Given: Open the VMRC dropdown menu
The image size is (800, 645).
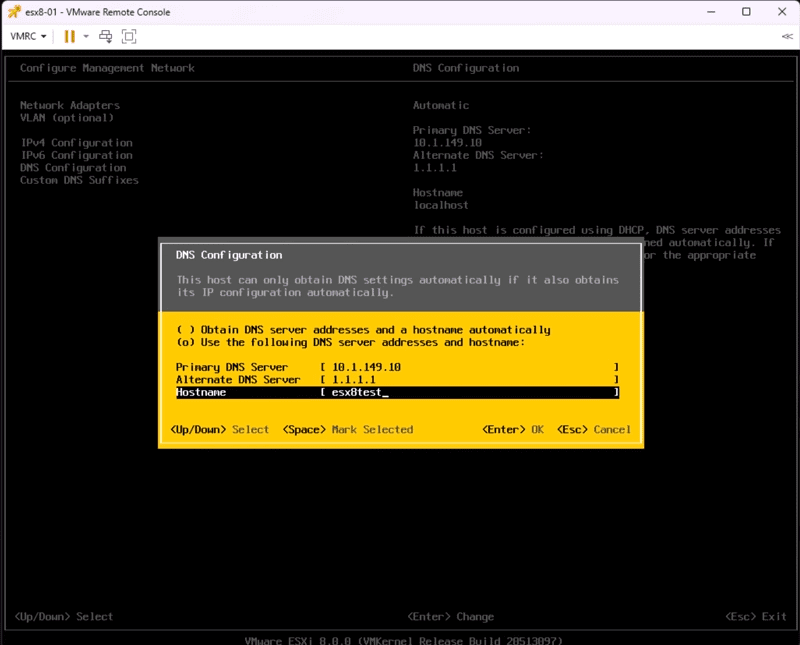Looking at the screenshot, I should click(28, 36).
